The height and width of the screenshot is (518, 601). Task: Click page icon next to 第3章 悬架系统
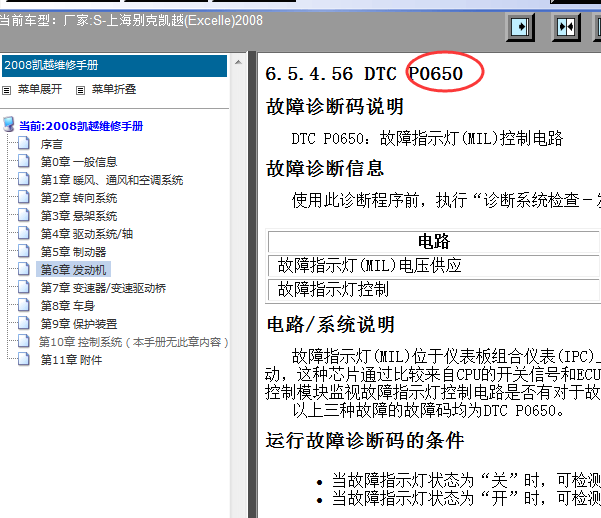pos(24,215)
